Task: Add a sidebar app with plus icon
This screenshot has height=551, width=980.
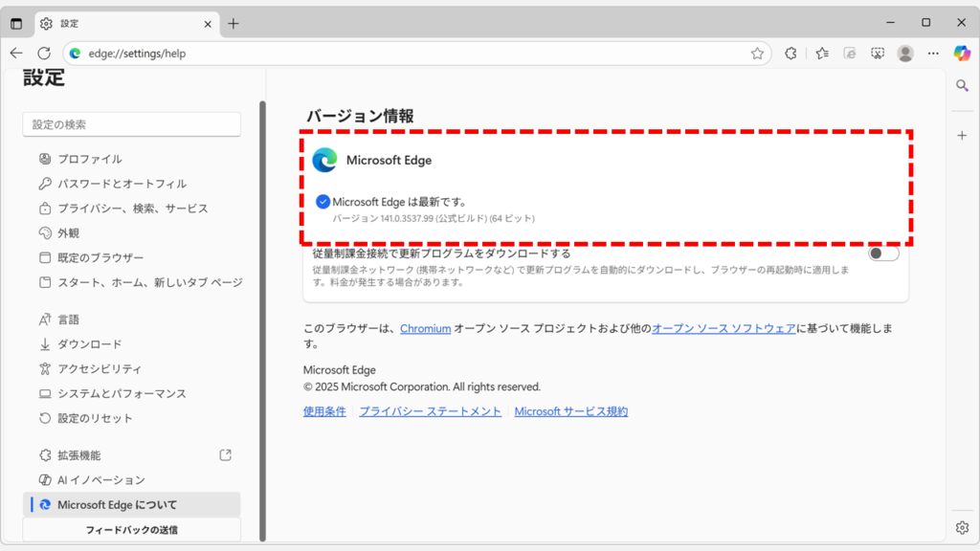Action: click(962, 135)
